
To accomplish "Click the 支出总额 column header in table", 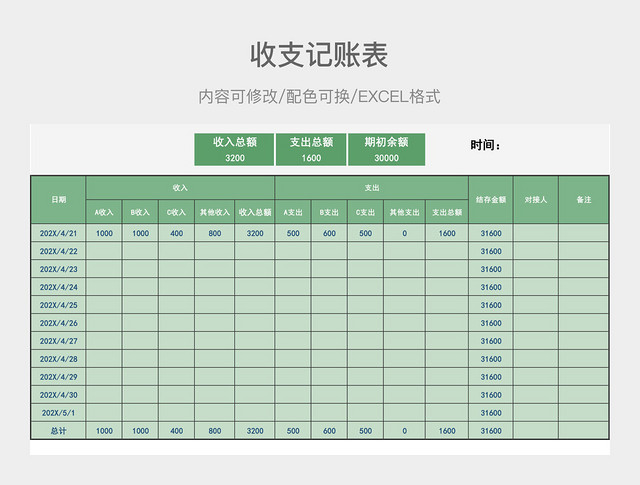I will (x=447, y=212).
